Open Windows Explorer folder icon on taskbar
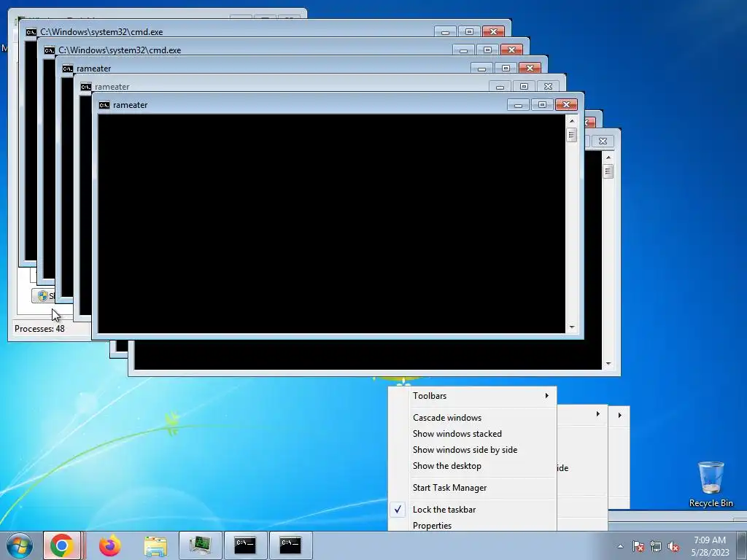 155,545
